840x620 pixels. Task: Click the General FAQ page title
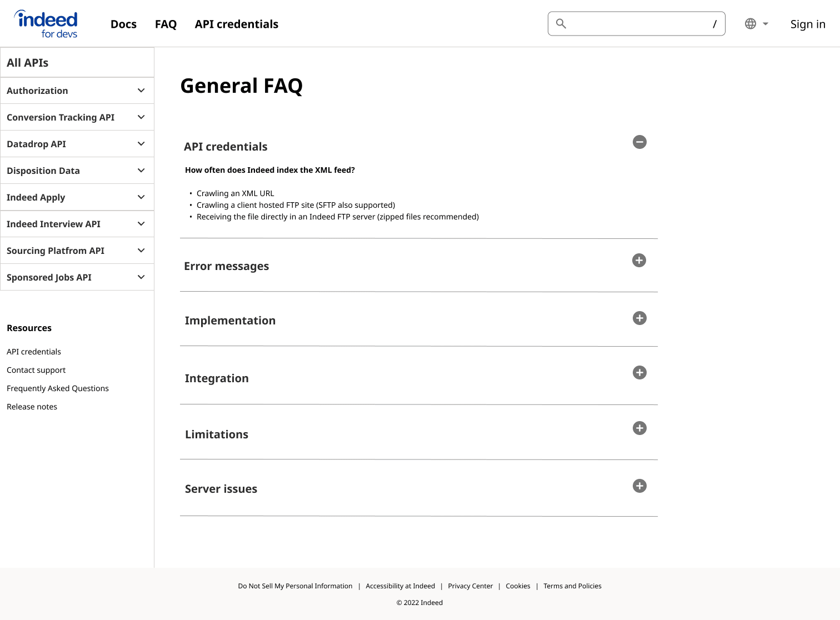coord(242,86)
